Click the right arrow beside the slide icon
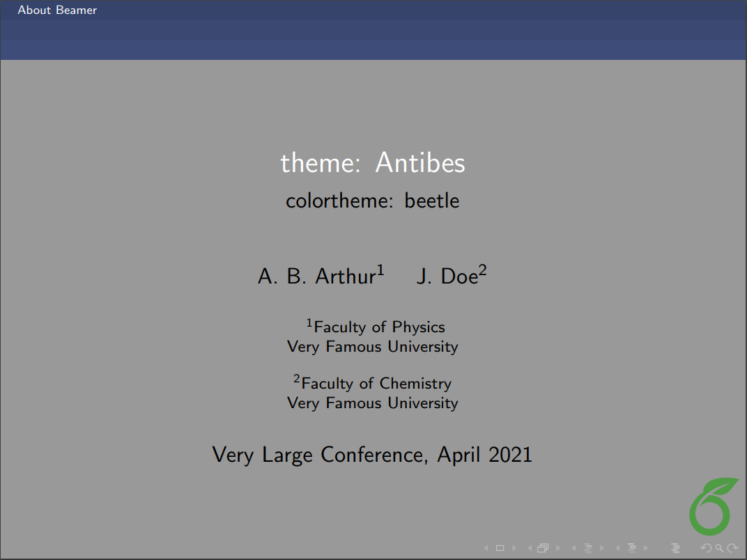The image size is (747, 560). click(x=514, y=547)
